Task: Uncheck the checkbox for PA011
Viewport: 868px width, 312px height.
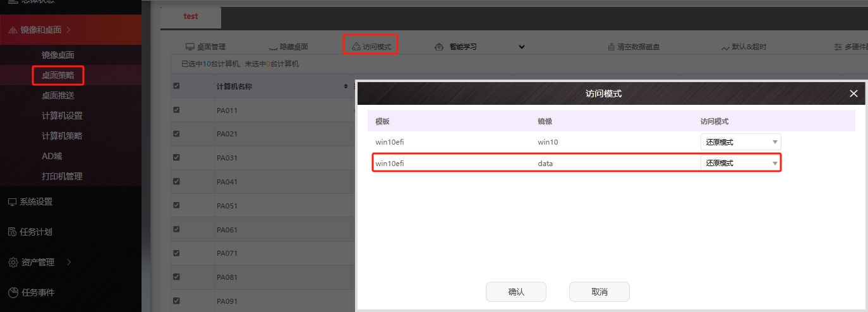Action: click(x=177, y=110)
